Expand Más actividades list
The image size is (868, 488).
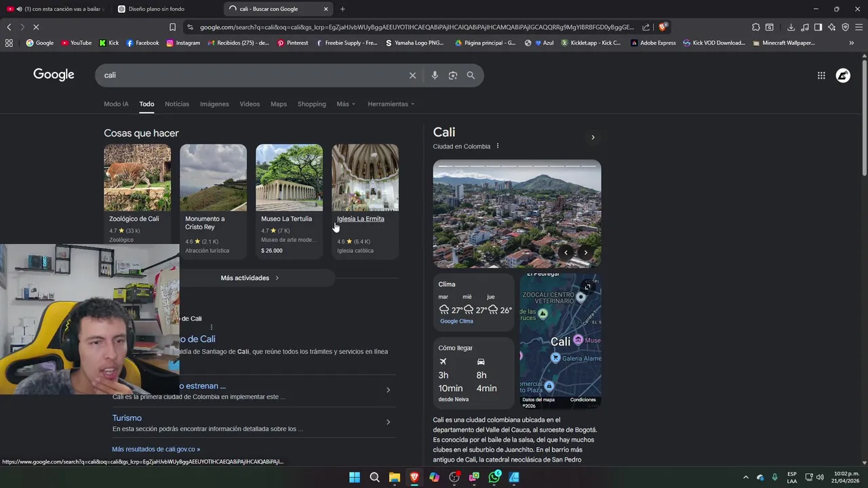[250, 278]
